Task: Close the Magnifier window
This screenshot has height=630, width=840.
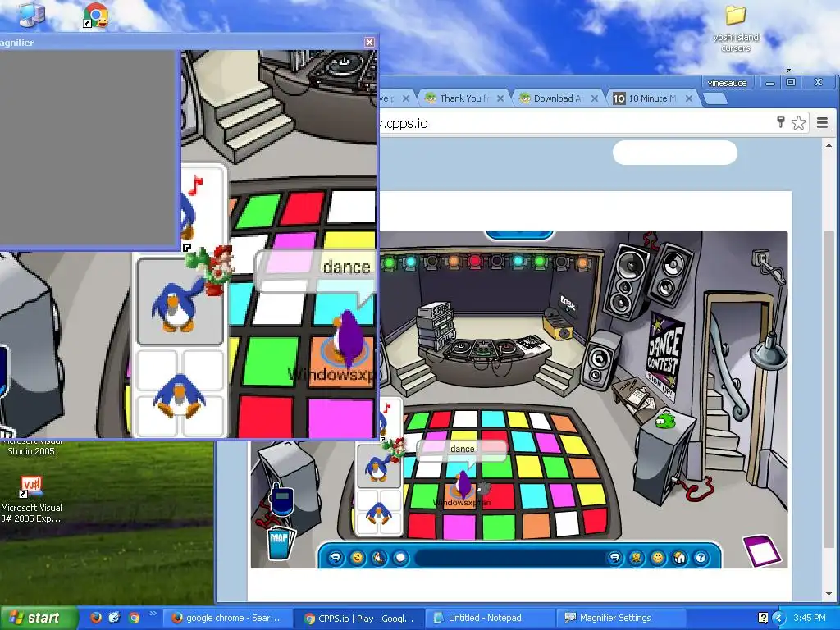Action: (369, 42)
